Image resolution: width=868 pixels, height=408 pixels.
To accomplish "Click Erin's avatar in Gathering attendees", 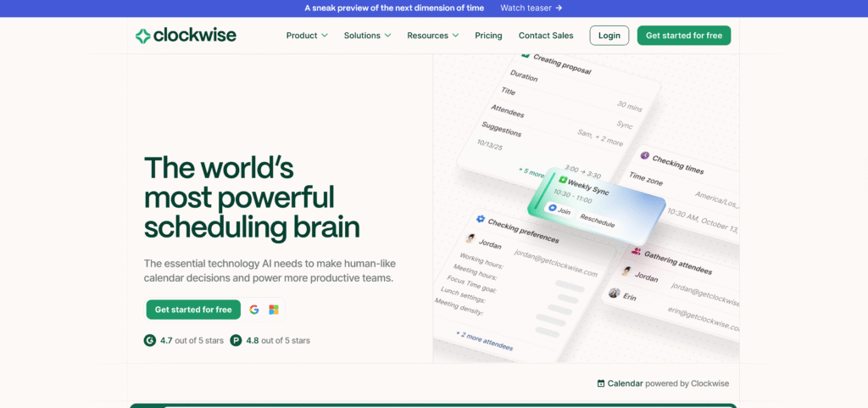I will pyautogui.click(x=614, y=293).
